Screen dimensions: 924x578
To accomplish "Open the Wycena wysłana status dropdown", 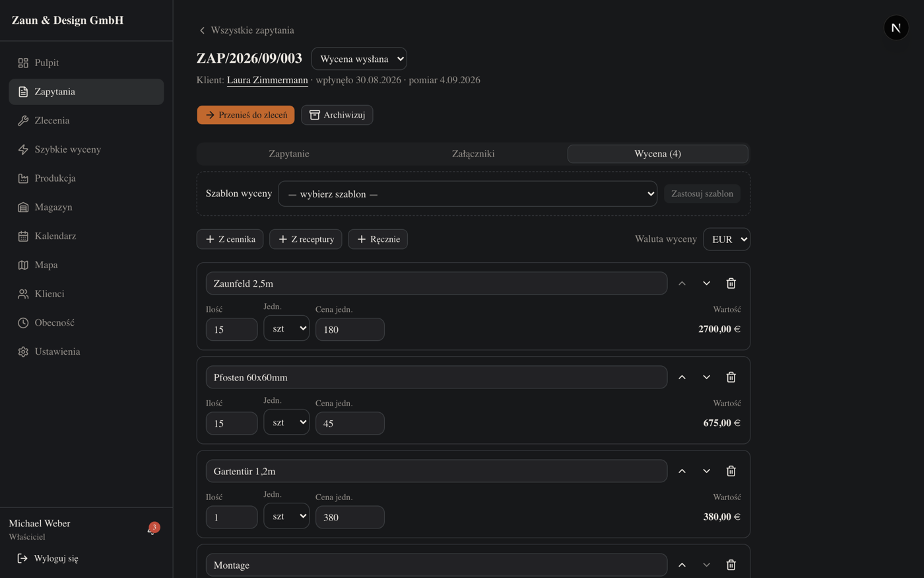I will click(359, 59).
